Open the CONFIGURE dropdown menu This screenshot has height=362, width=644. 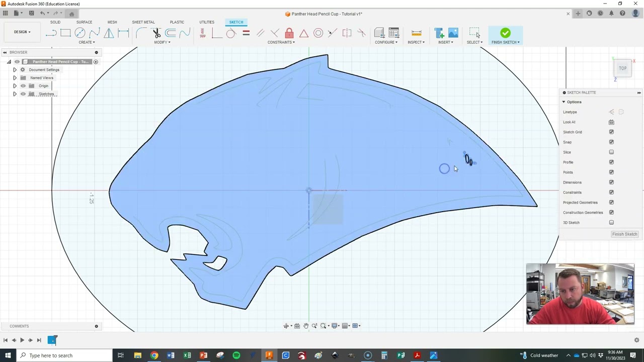point(386,42)
